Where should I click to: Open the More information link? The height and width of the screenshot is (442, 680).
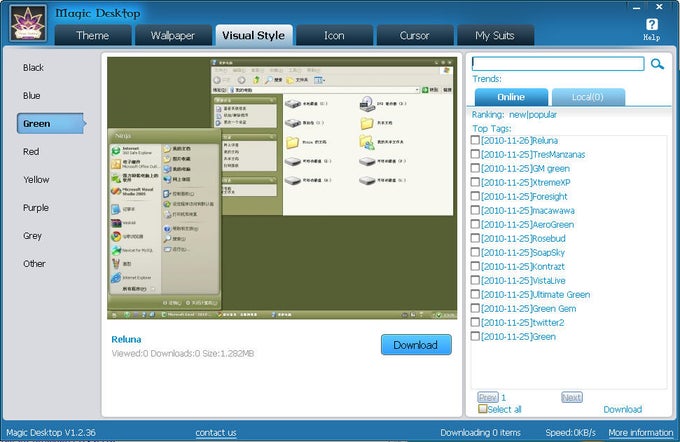641,432
